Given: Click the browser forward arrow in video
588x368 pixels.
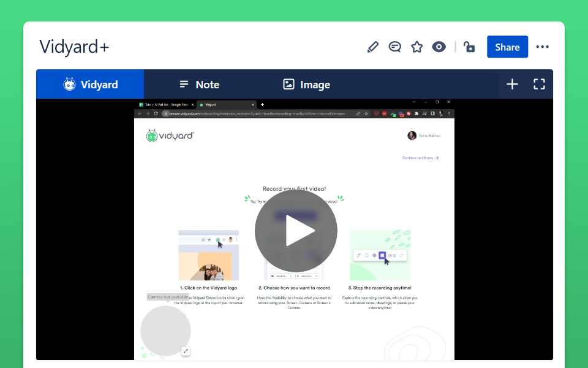Looking at the screenshot, I should coord(148,113).
